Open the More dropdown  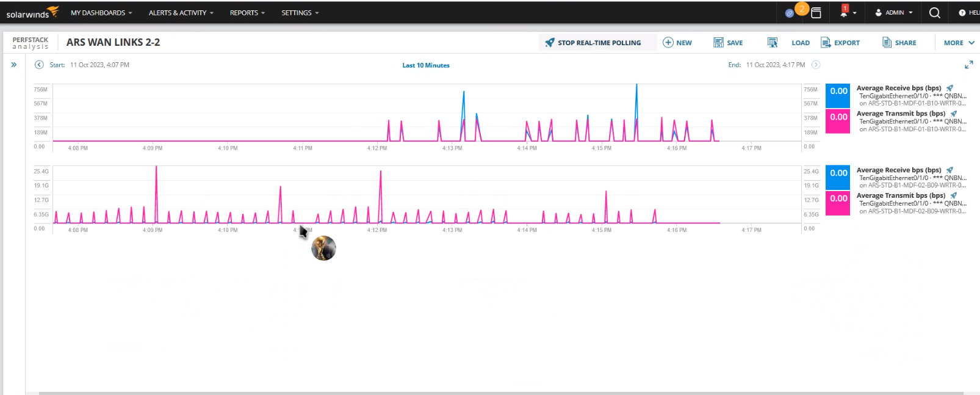(959, 43)
